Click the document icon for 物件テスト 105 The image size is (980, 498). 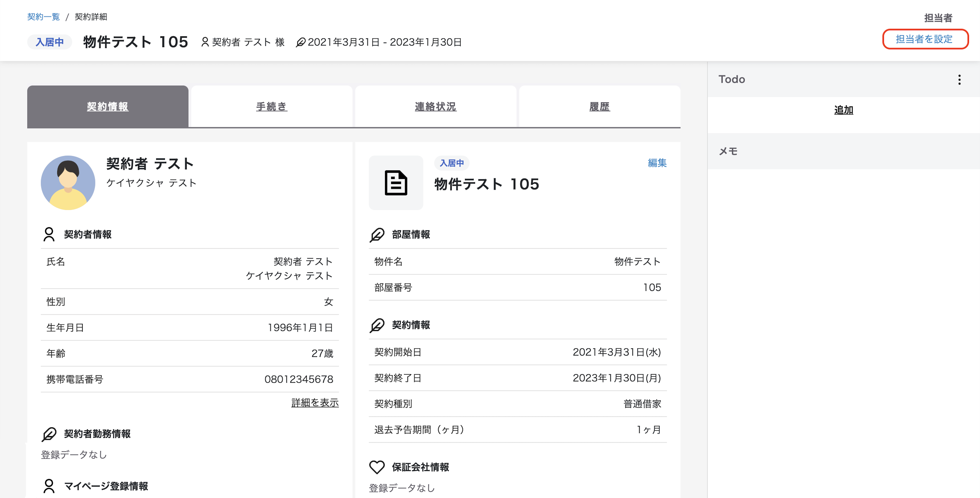click(396, 183)
